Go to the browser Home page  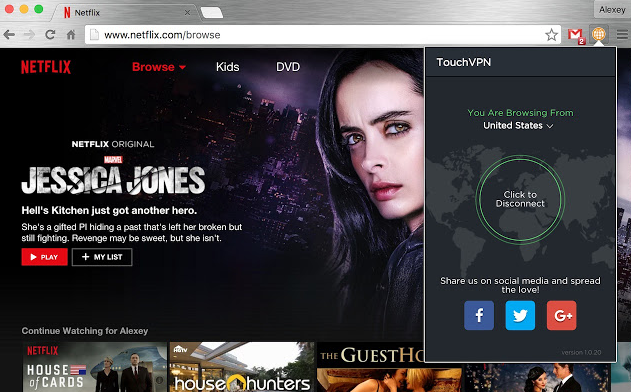tap(71, 35)
